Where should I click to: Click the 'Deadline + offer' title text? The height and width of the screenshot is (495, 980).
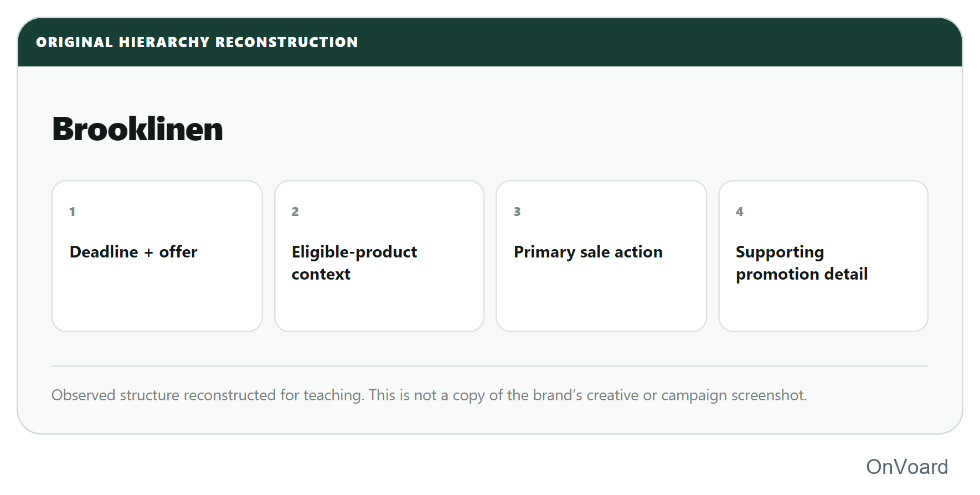[x=133, y=252]
